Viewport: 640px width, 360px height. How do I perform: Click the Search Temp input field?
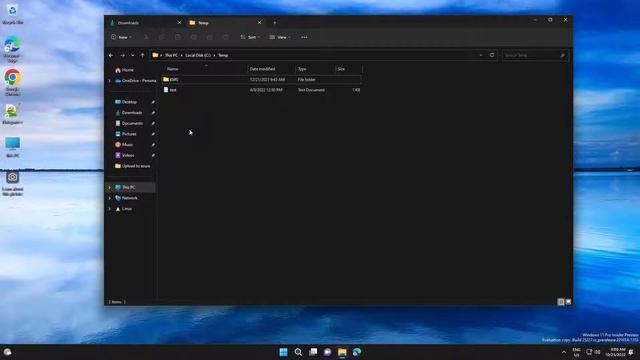click(x=535, y=55)
